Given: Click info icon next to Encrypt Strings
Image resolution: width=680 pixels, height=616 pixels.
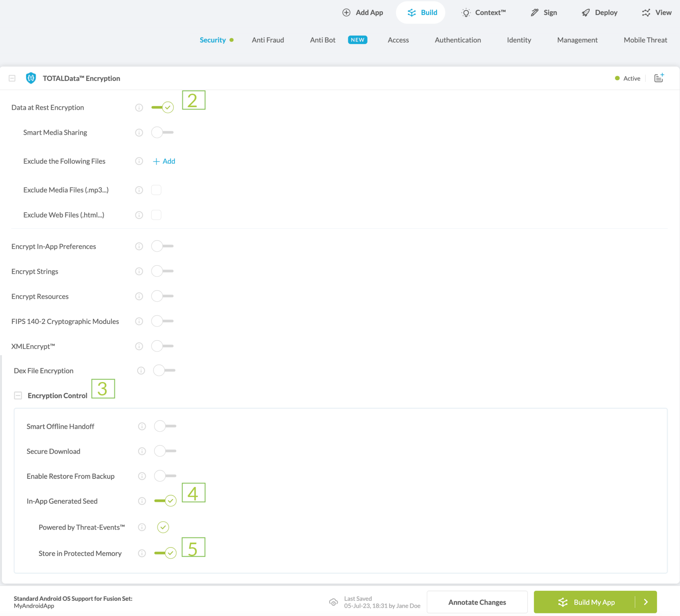Looking at the screenshot, I should point(139,271).
